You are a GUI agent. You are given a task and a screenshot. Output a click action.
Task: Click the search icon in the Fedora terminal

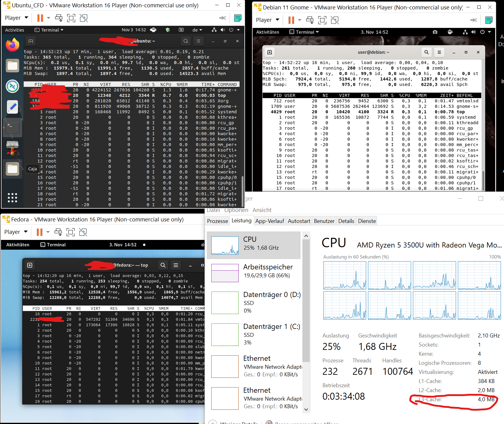(x=163, y=265)
